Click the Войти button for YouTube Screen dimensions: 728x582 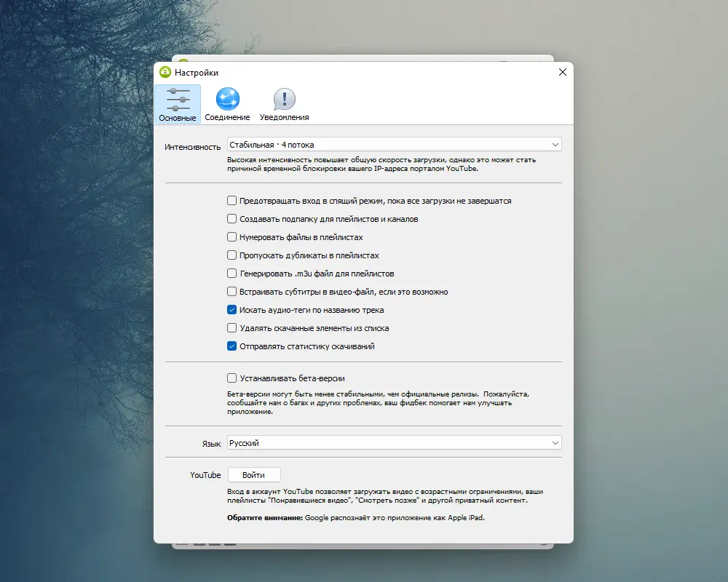pos(254,475)
